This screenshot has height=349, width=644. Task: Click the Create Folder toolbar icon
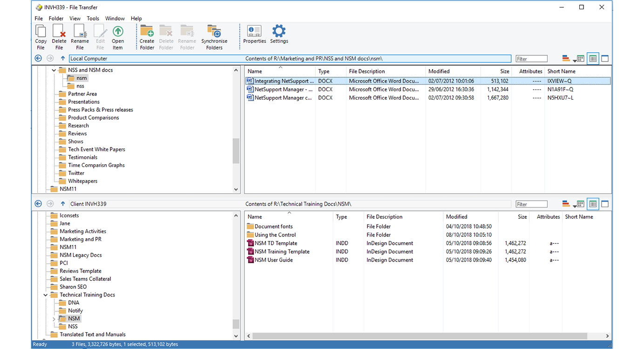(147, 32)
